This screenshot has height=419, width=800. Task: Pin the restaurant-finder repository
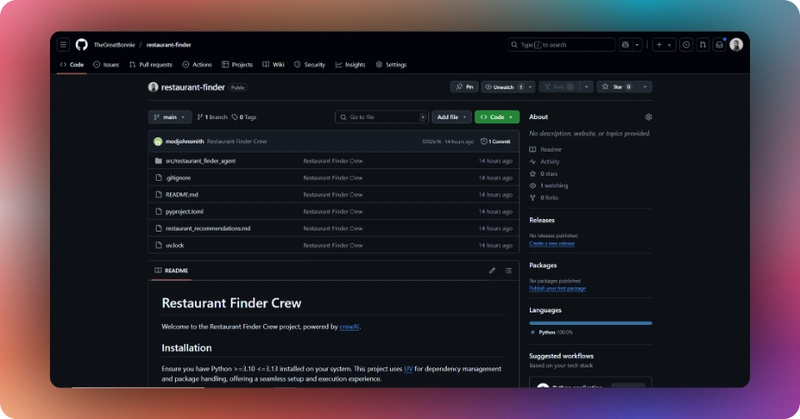(x=464, y=87)
